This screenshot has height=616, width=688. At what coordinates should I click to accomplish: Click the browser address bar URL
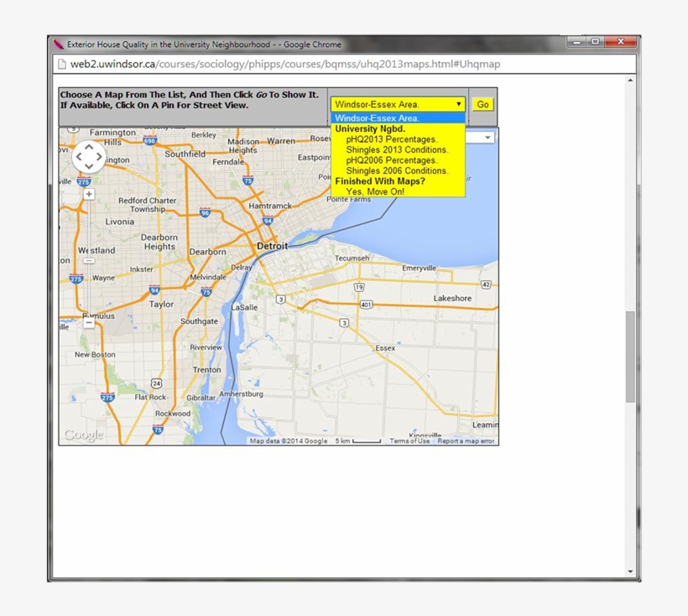[285, 64]
